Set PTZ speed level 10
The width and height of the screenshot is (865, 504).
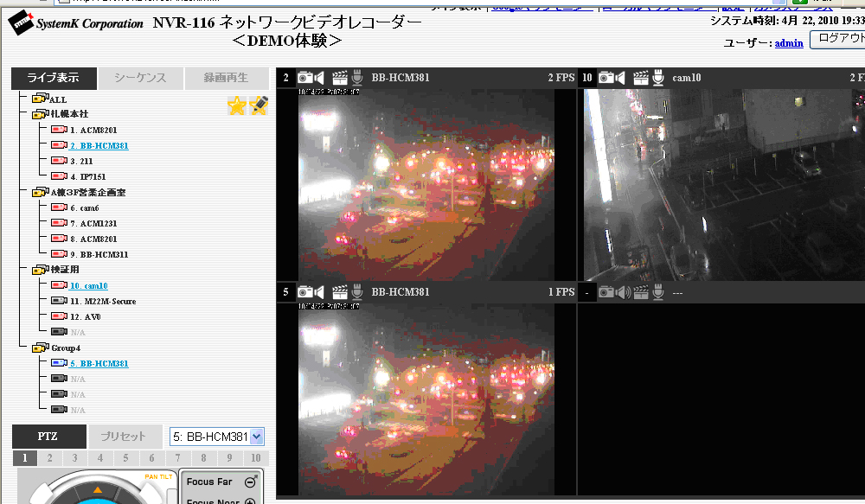coord(256,457)
